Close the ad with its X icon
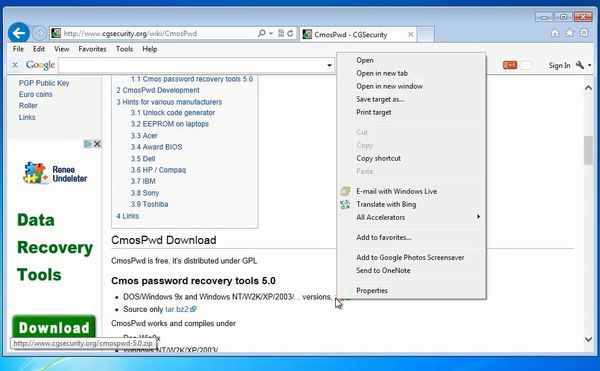Image resolution: width=600 pixels, height=371 pixels. (x=97, y=144)
